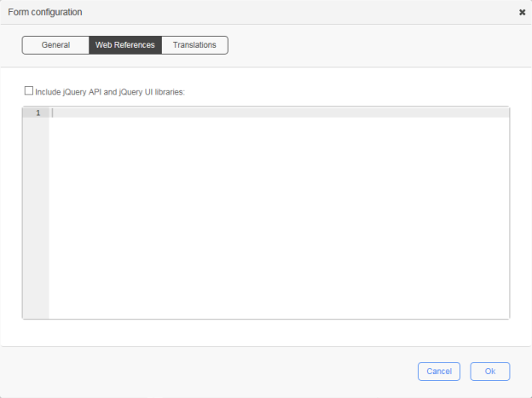Click header bar between title and close icon

pos(298,13)
